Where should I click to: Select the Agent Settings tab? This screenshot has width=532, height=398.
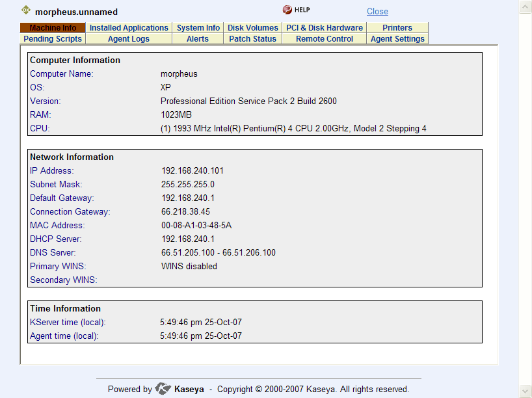click(x=397, y=39)
